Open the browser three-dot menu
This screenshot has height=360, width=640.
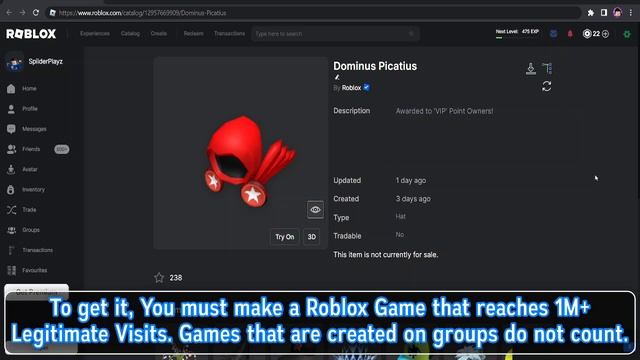tap(631, 13)
